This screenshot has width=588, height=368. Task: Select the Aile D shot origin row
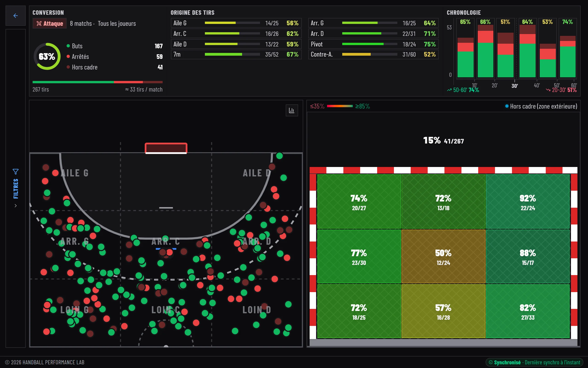point(236,44)
